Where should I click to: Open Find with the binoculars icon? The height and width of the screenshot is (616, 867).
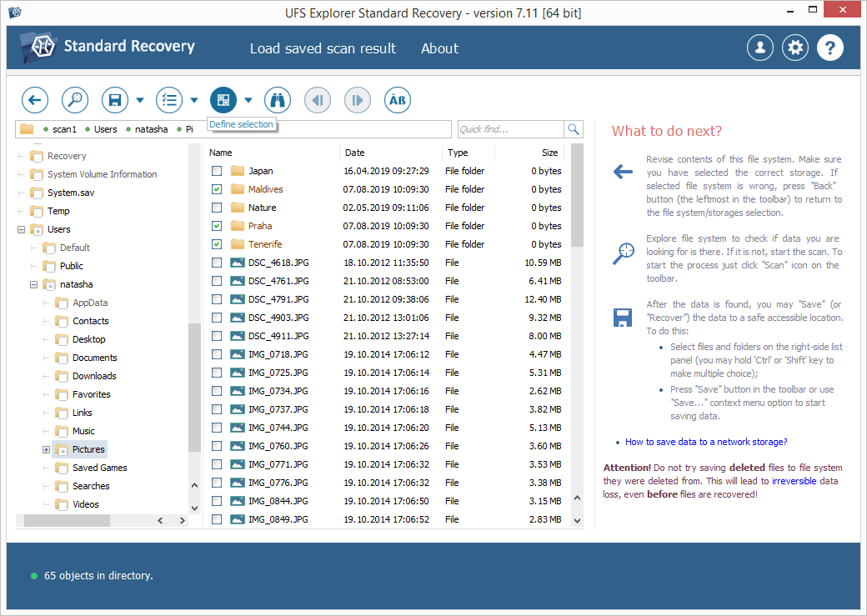pos(278,100)
